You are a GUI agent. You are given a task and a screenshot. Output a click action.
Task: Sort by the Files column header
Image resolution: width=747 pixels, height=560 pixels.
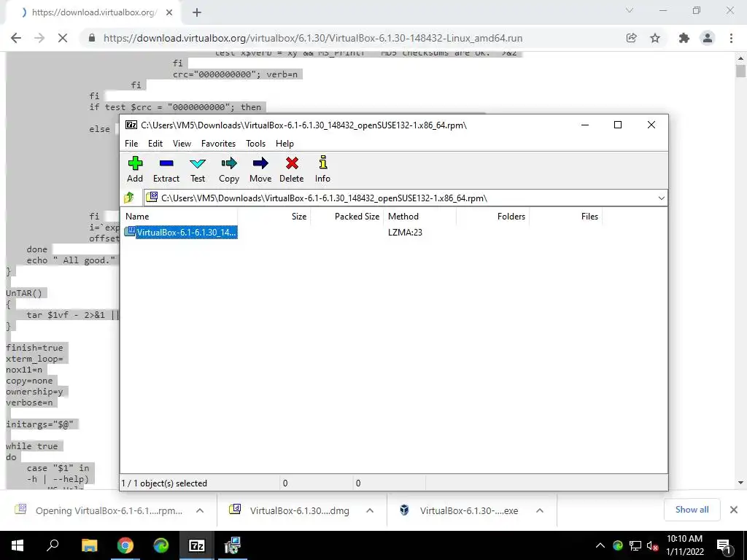pos(565,216)
